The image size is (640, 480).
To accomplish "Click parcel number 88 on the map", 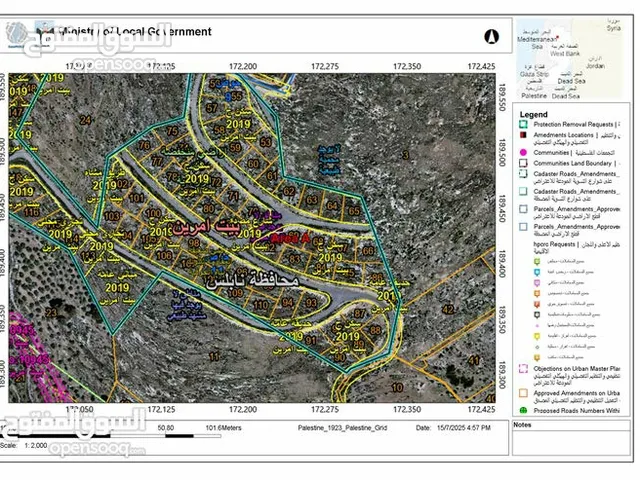I will pyautogui.click(x=375, y=330).
